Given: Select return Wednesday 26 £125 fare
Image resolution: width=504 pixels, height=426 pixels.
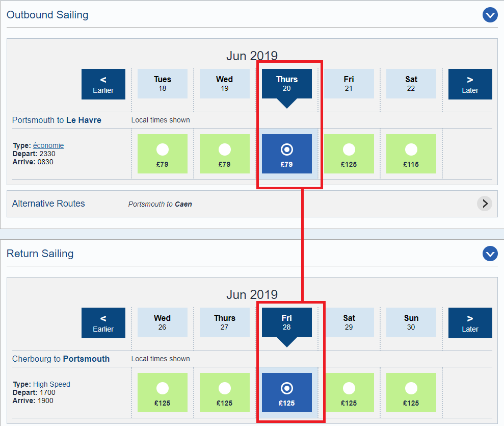Looking at the screenshot, I should (163, 392).
